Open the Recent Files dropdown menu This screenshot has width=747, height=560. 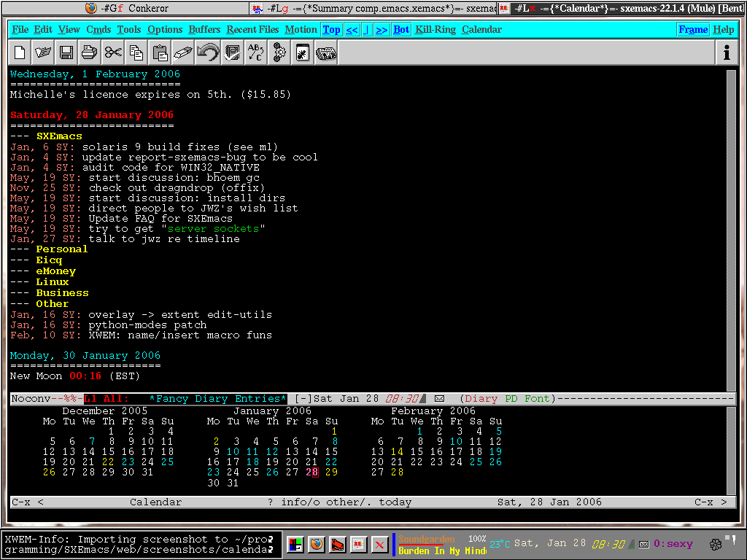[x=252, y=29]
